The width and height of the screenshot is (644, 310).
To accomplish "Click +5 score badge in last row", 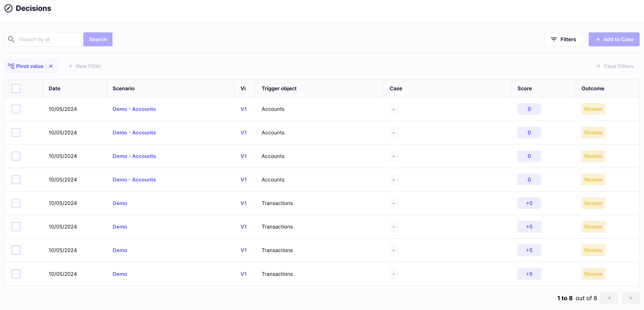I will 529,274.
